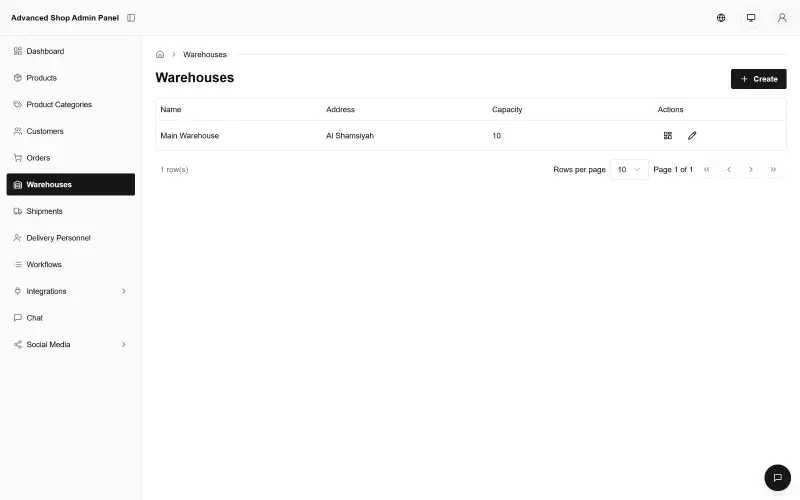Click the Address column header
Viewport: 800px width, 500px height.
pos(340,109)
